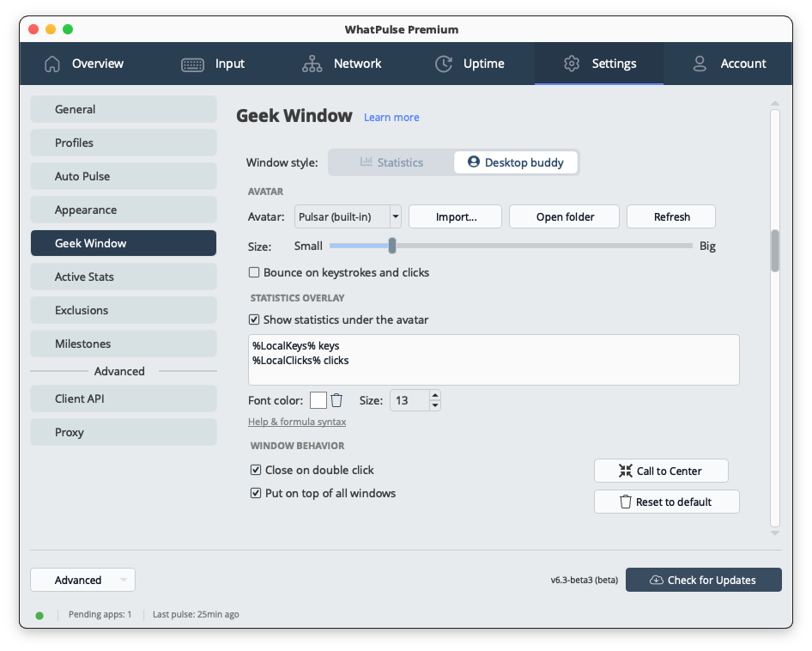Open Help & formula syntax link

pos(297,422)
